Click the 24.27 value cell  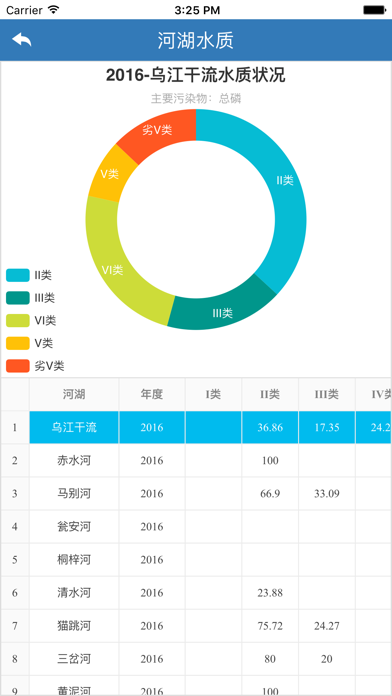[x=327, y=626]
